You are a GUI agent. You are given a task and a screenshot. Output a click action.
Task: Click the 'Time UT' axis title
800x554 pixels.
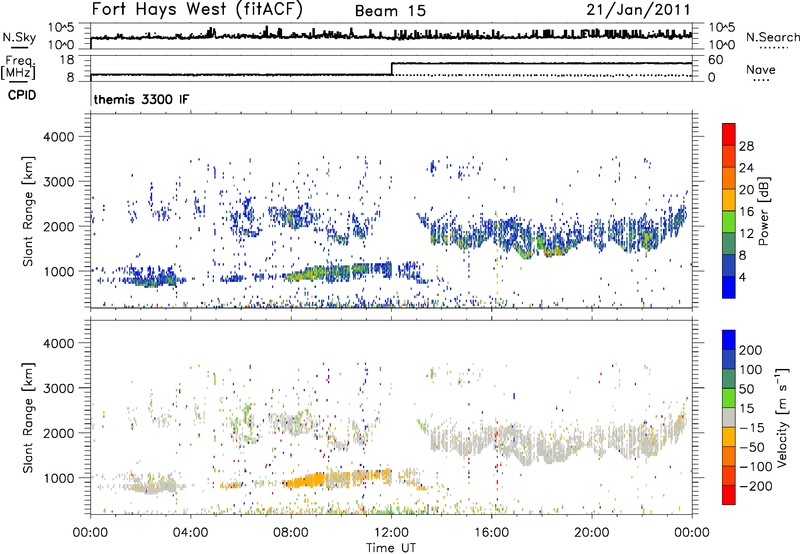point(391,548)
